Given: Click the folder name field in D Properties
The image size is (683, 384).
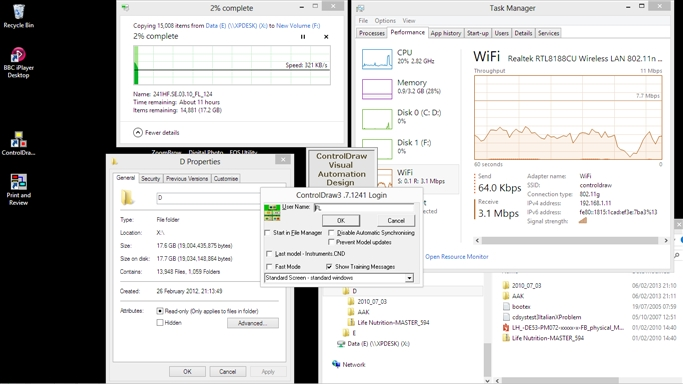Looking at the screenshot, I should (208, 198).
